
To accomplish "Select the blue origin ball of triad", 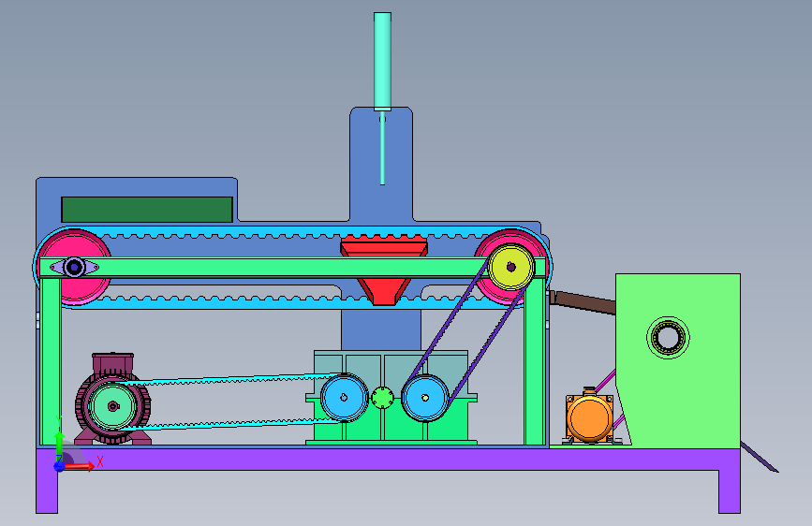I will 59,466.
